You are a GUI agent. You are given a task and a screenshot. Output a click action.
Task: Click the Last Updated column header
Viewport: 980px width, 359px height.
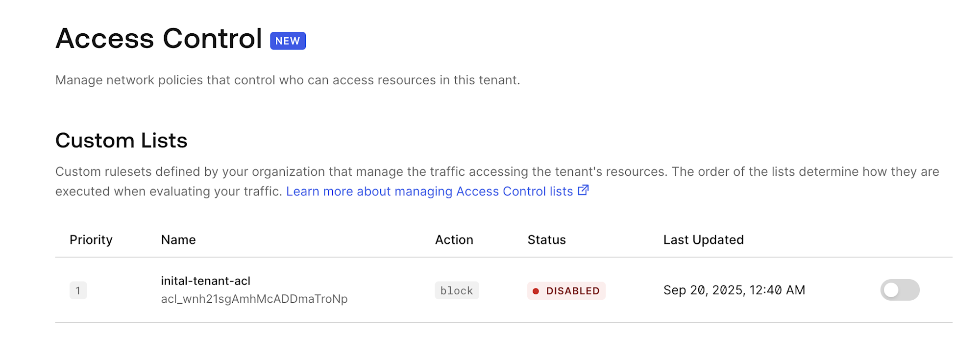[703, 239]
